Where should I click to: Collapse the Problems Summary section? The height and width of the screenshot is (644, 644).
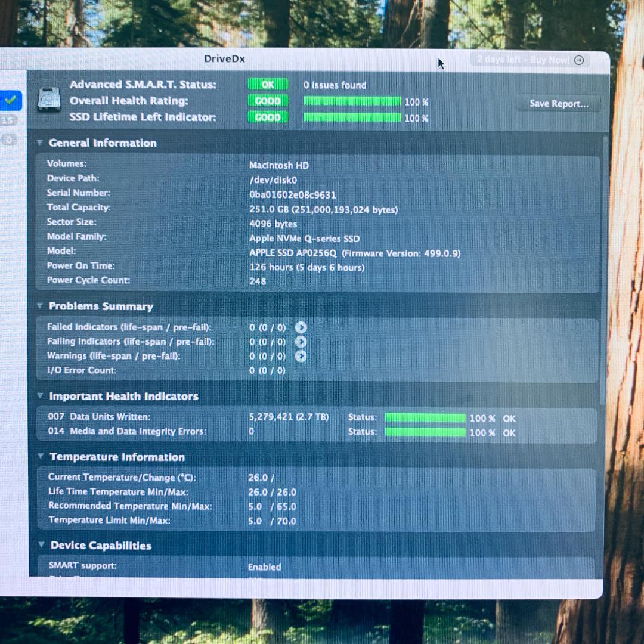coord(40,306)
